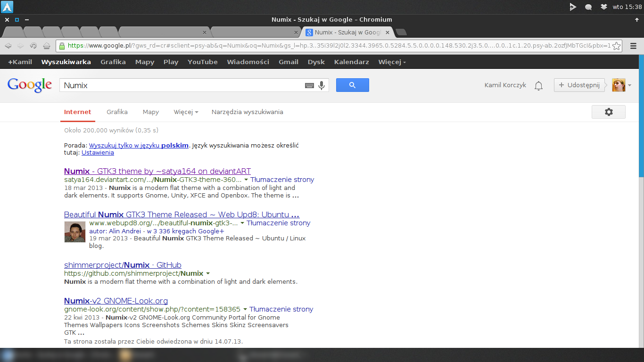Switch to Mapy tab under the search box
This screenshot has width=644, height=362.
(151, 112)
